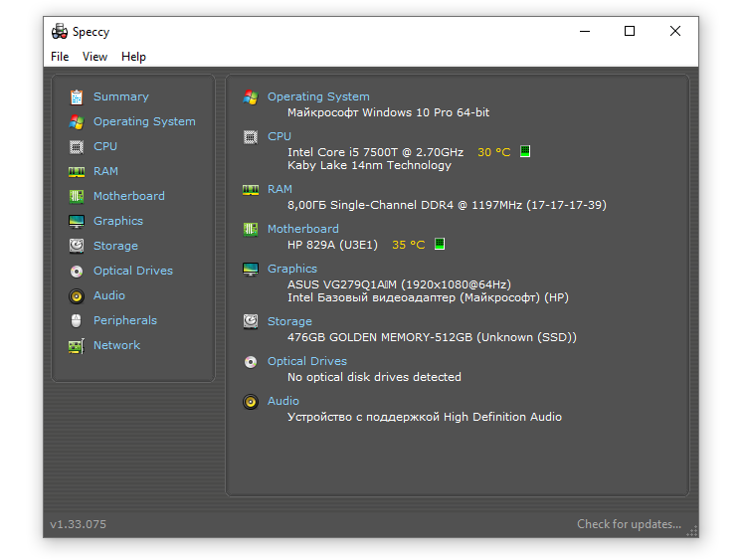The image size is (746, 560).
Task: Click the Peripherals mouse icon in sidebar
Action: tap(77, 320)
